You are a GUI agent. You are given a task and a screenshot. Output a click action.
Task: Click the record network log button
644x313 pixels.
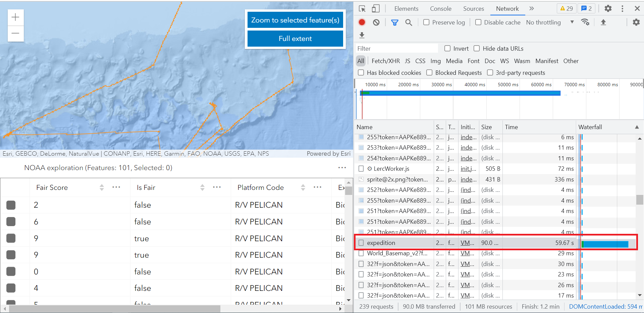pos(362,22)
